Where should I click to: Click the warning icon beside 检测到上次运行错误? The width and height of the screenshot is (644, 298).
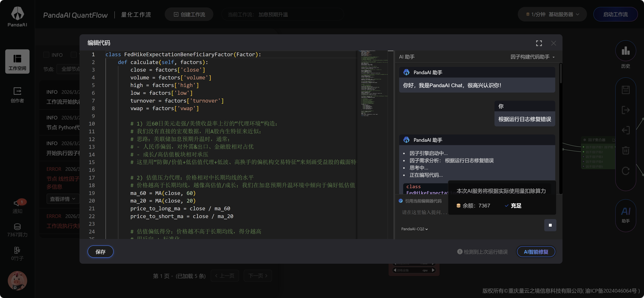tap(460, 252)
